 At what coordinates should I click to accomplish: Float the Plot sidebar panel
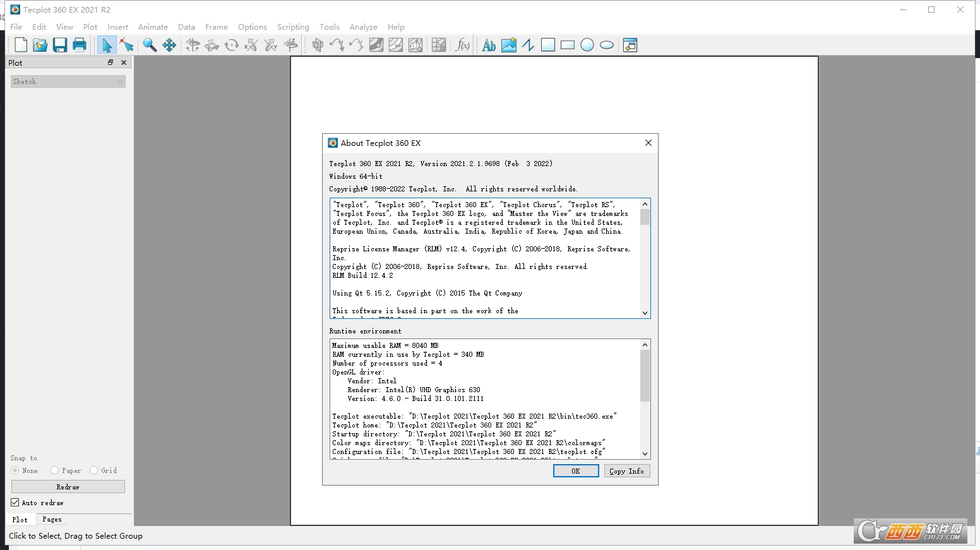coord(110,63)
